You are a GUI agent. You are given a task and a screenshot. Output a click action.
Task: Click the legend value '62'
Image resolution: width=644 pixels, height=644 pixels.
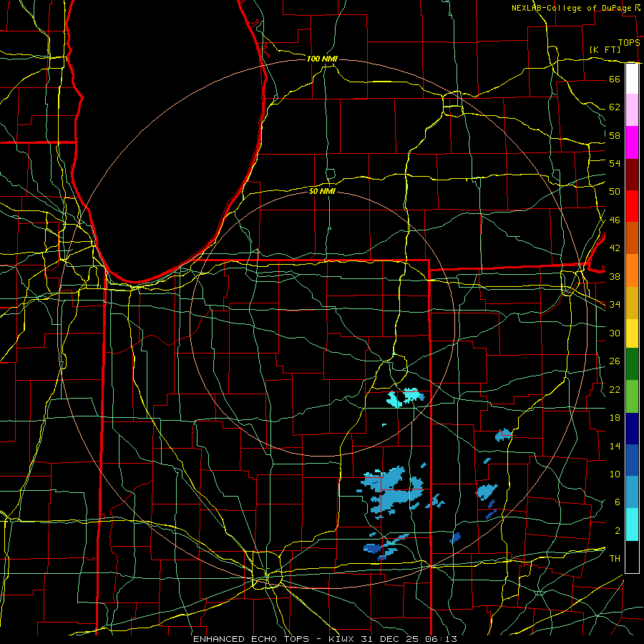615,107
